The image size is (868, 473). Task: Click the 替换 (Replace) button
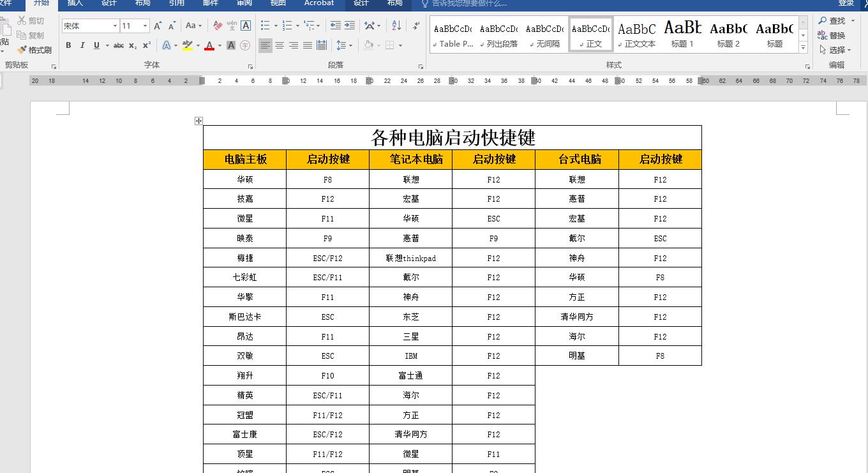click(x=836, y=35)
